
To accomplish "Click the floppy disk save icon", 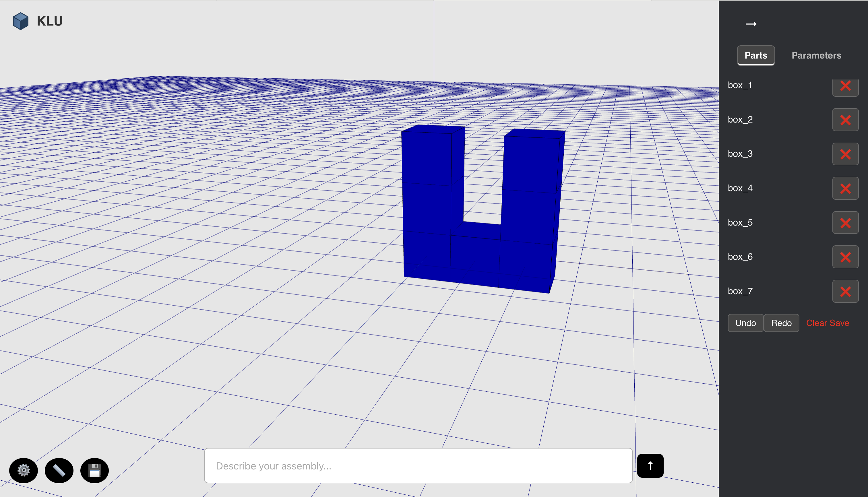I will [x=95, y=470].
